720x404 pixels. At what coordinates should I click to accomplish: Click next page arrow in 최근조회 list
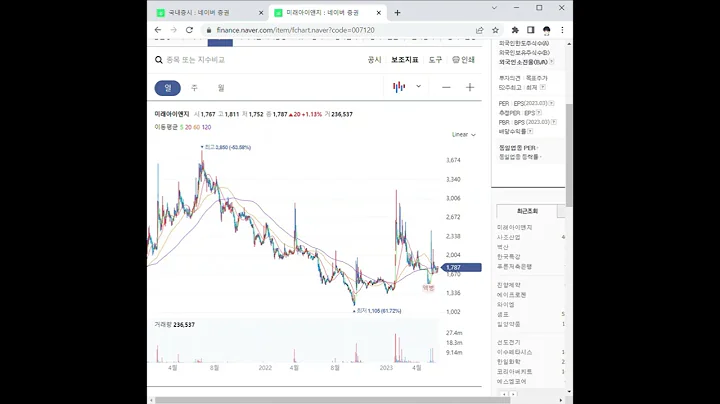(513, 394)
